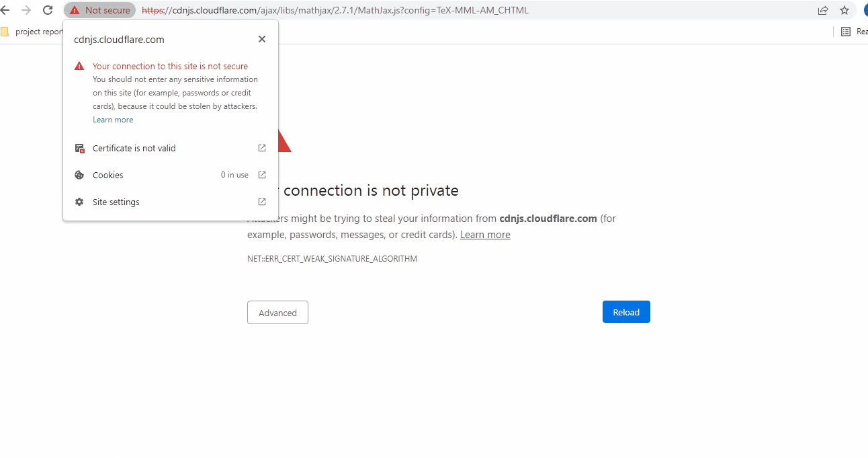Close the cdnjs.cloudflare.com info popup

point(261,39)
